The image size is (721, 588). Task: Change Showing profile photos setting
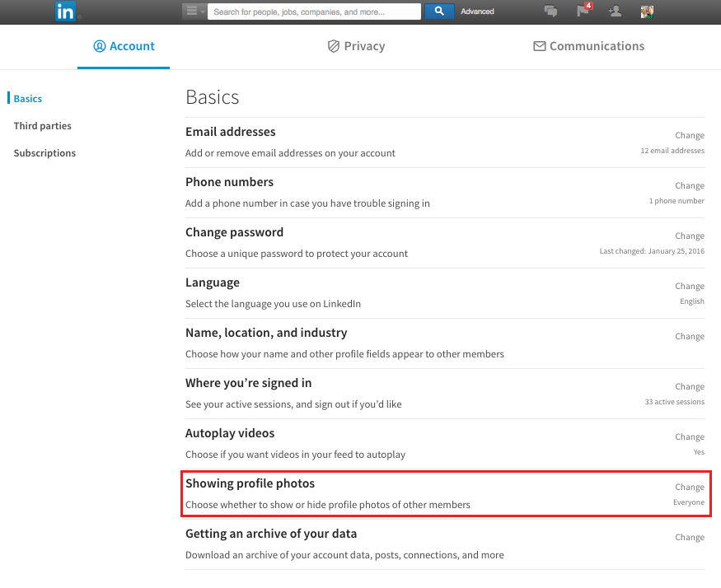tap(689, 487)
